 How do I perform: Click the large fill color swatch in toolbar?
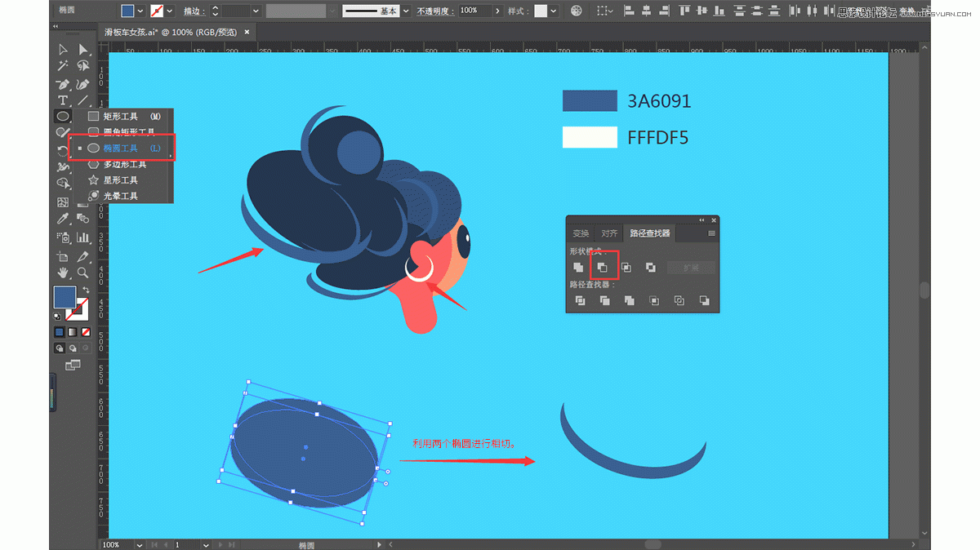click(x=65, y=296)
